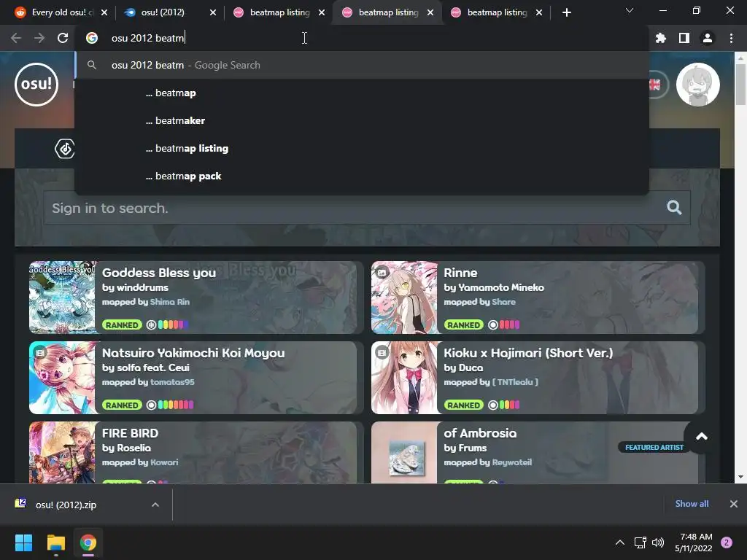
Task: Go forward to next page
Action: click(x=39, y=38)
